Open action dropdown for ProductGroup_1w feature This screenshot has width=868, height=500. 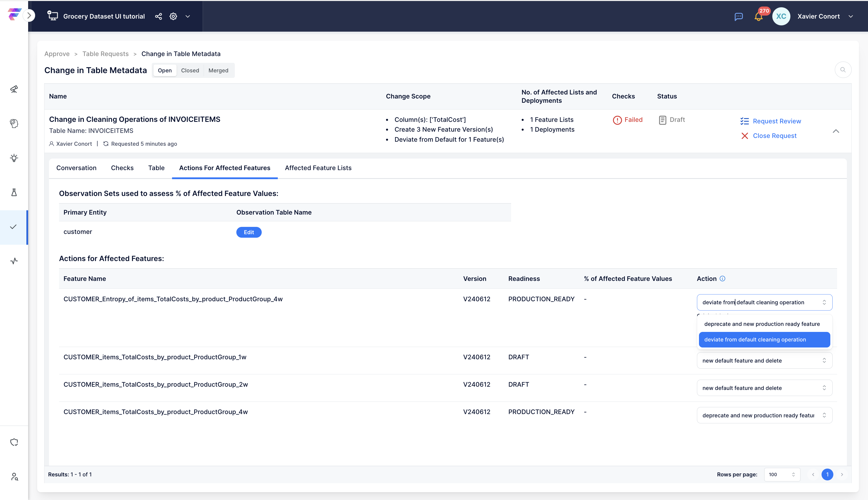[x=764, y=361]
